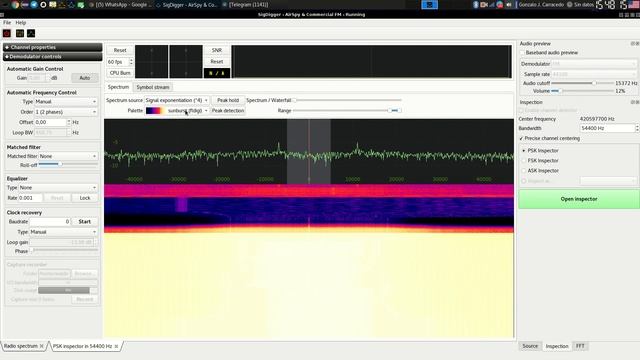The image size is (640, 360).
Task: Click the volume speaker tray icon
Action: point(509,5)
